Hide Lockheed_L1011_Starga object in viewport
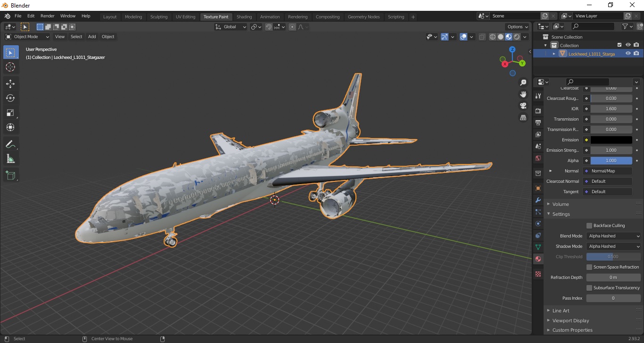Screen dimensions: 644x343 pyautogui.click(x=628, y=54)
